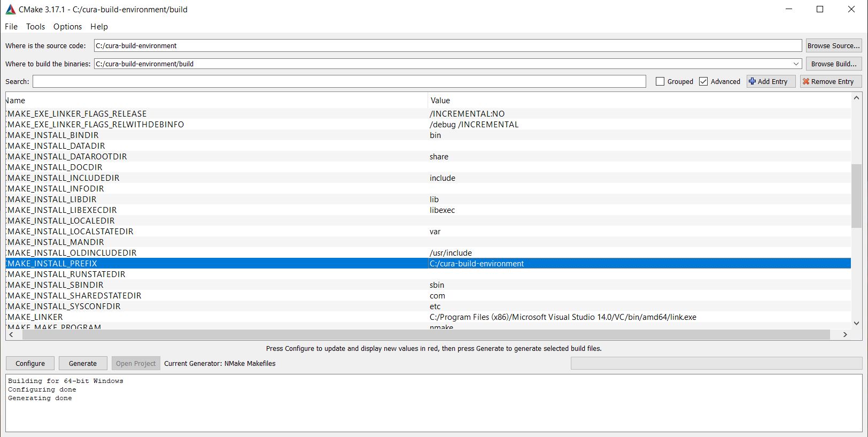Image resolution: width=868 pixels, height=437 pixels.
Task: Click in the Search input field
Action: [x=339, y=81]
